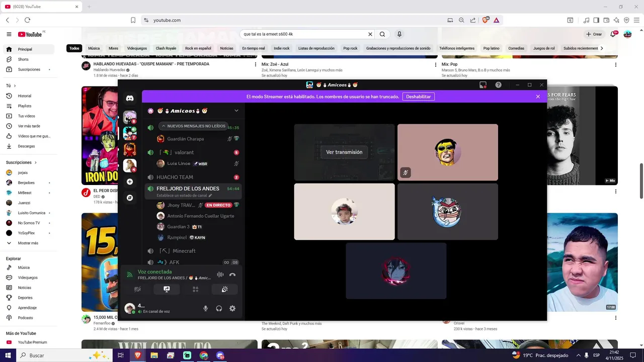
Task: Open the browser share icon
Action: 473,20
